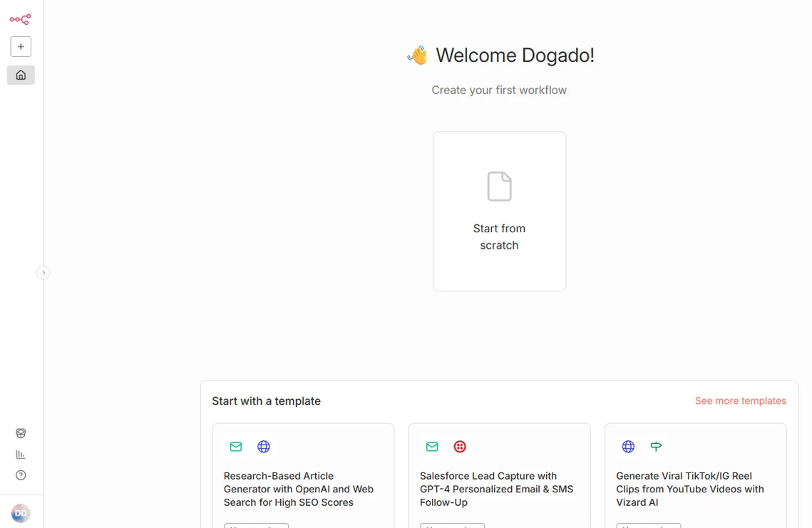Image resolution: width=812 pixels, height=528 pixels.
Task: Select the Start from scratch card
Action: click(499, 211)
